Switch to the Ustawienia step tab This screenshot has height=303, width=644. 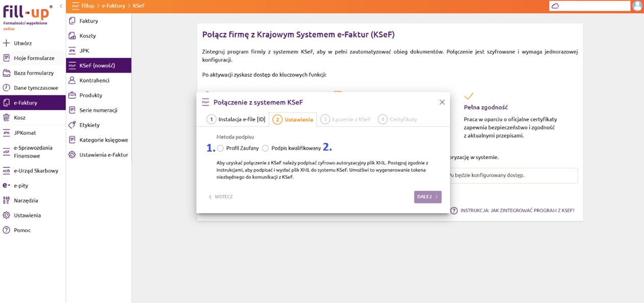[293, 119]
